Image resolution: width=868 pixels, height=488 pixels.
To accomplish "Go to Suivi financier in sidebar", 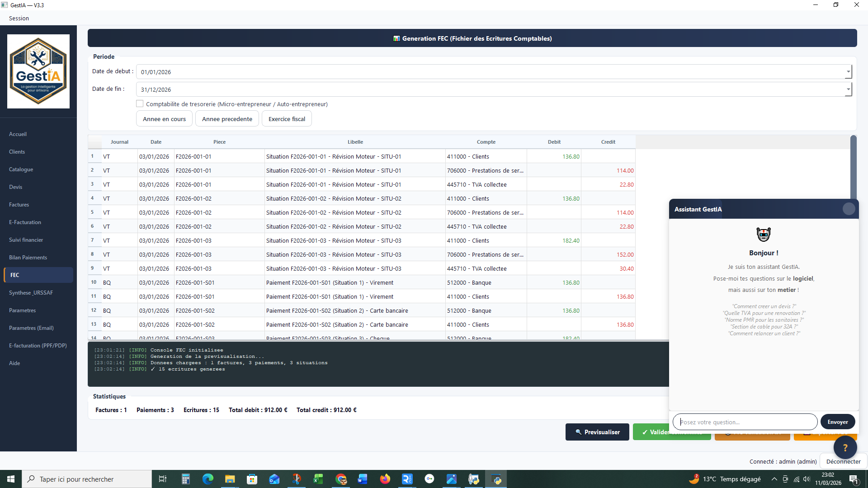I will click(x=26, y=240).
